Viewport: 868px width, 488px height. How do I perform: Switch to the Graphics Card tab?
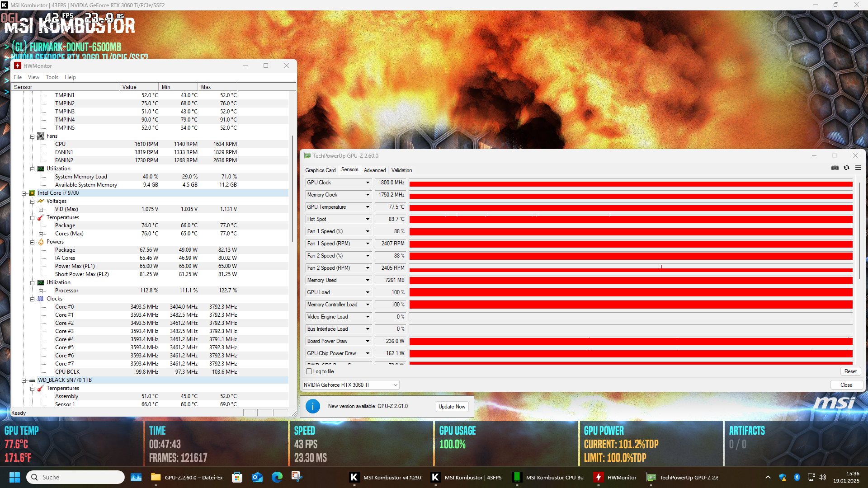tap(320, 170)
